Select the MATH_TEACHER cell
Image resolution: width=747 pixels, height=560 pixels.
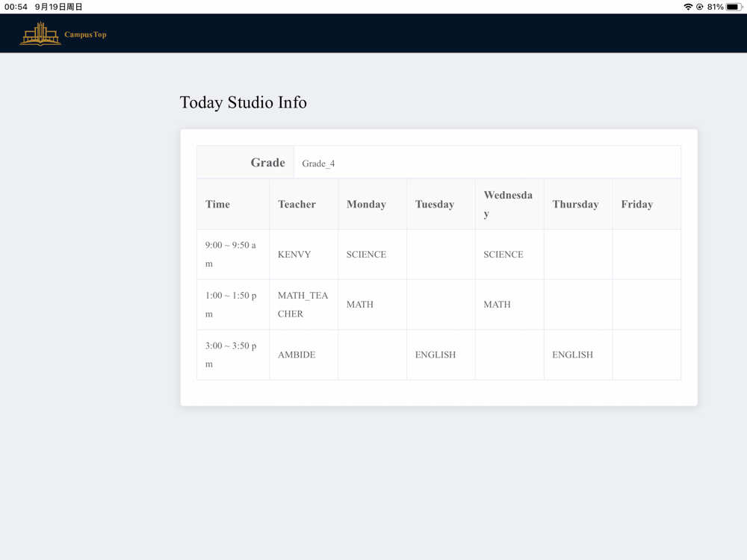tap(303, 305)
